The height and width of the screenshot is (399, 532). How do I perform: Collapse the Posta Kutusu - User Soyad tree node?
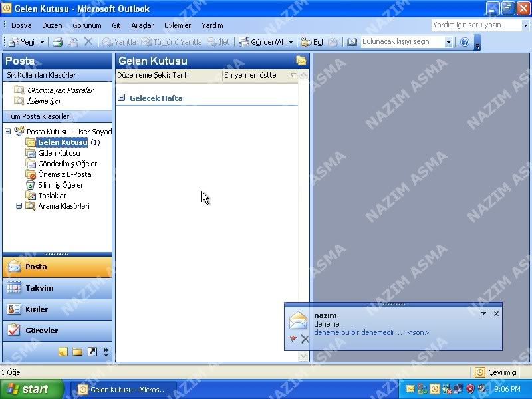coord(8,131)
